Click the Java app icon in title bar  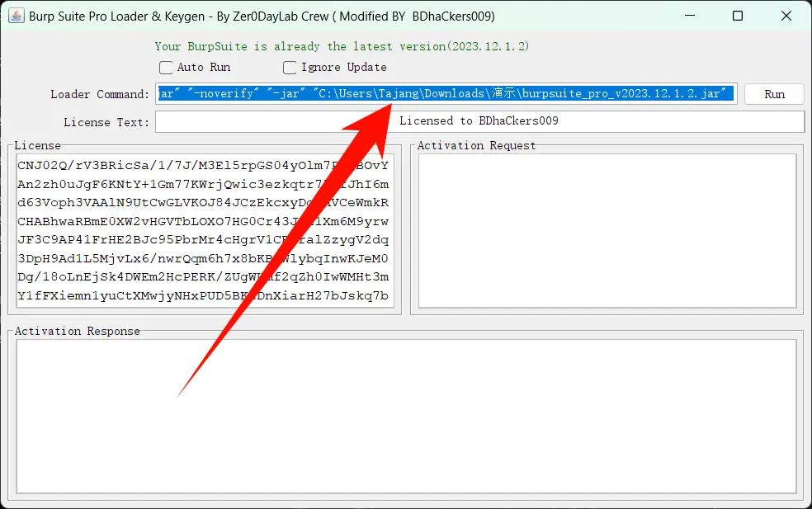click(x=16, y=16)
